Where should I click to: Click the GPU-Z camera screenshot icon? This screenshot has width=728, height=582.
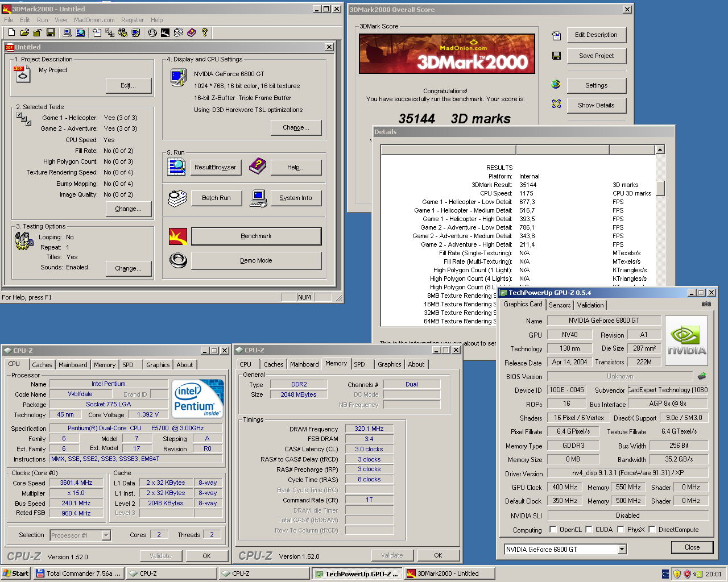pyautogui.click(x=706, y=304)
